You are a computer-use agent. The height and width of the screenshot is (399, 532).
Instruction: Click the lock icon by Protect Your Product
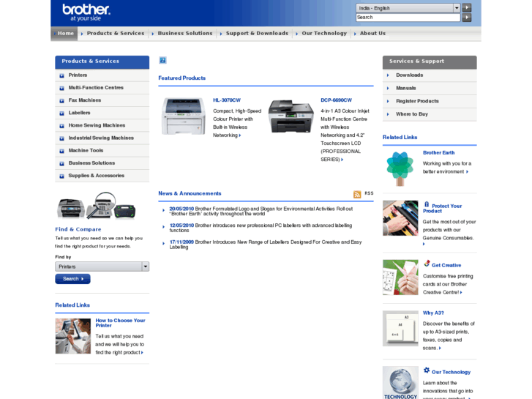(427, 204)
